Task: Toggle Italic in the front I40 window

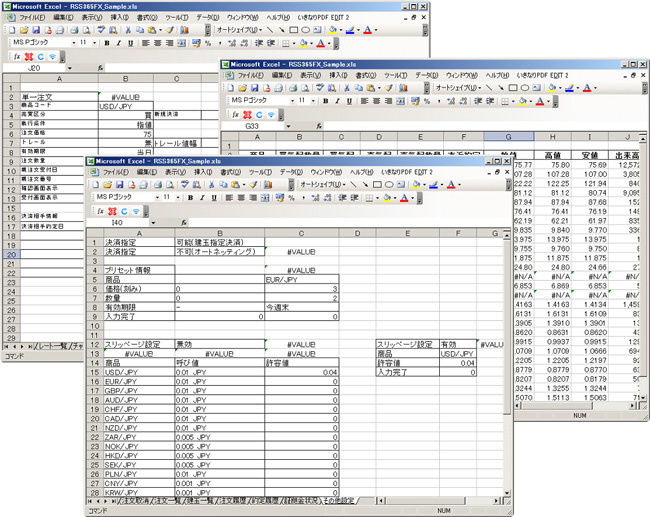Action: (x=202, y=198)
